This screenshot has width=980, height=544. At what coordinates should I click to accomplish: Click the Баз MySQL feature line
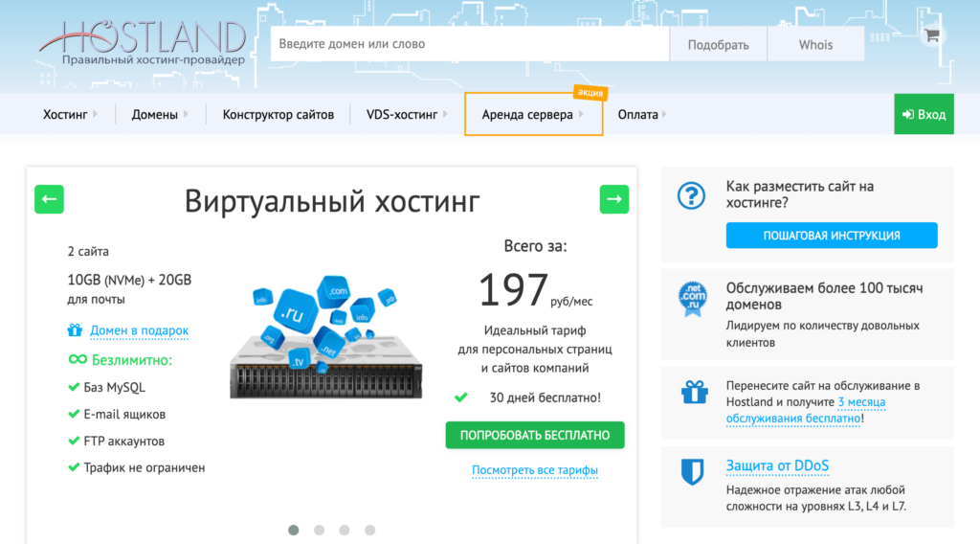[115, 387]
